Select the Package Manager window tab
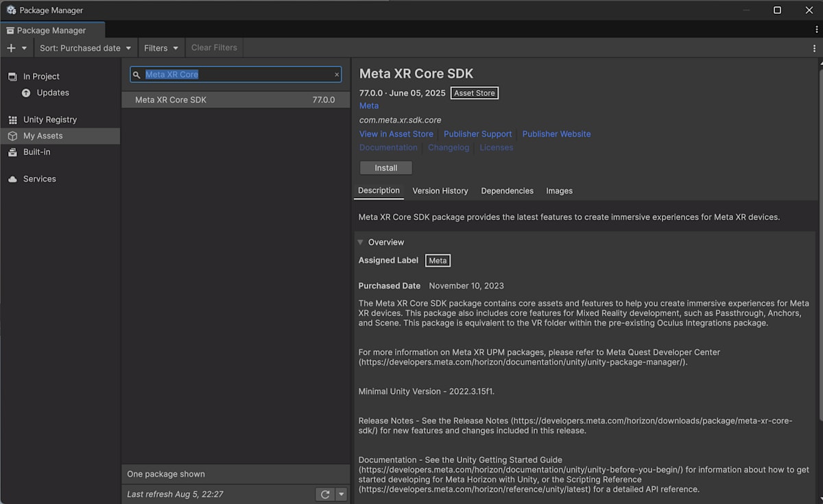This screenshot has height=504, width=823. pyautogui.click(x=52, y=30)
